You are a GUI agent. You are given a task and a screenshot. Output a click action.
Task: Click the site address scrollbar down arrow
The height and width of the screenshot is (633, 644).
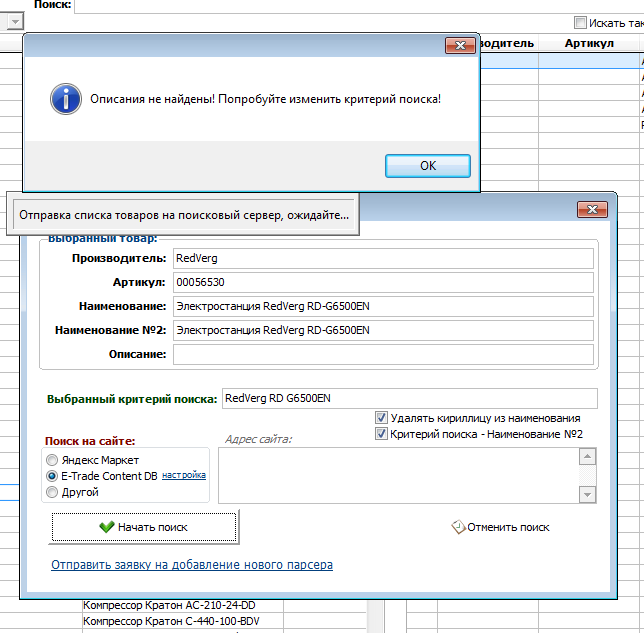pos(587,495)
